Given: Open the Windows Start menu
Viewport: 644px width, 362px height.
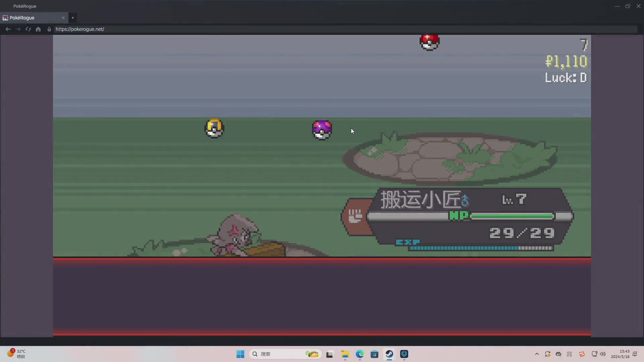Looking at the screenshot, I should (x=240, y=354).
